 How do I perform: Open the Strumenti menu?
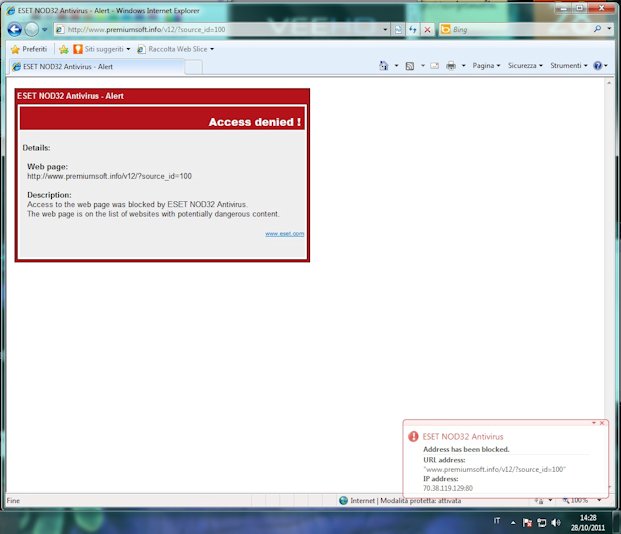[568, 66]
